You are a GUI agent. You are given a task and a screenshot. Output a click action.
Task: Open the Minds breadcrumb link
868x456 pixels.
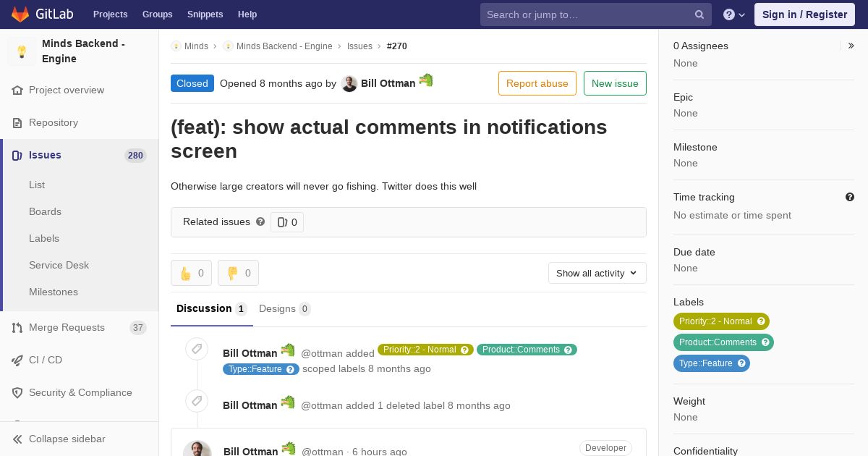(196, 46)
